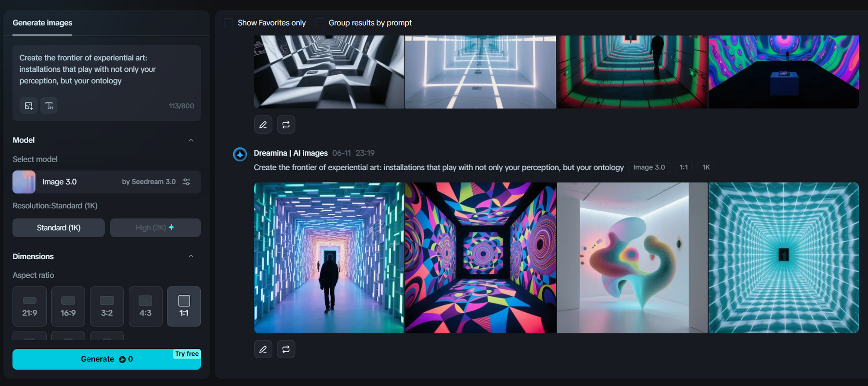Select the 4:3 aspect ratio
Image resolution: width=868 pixels, height=386 pixels.
click(x=145, y=306)
